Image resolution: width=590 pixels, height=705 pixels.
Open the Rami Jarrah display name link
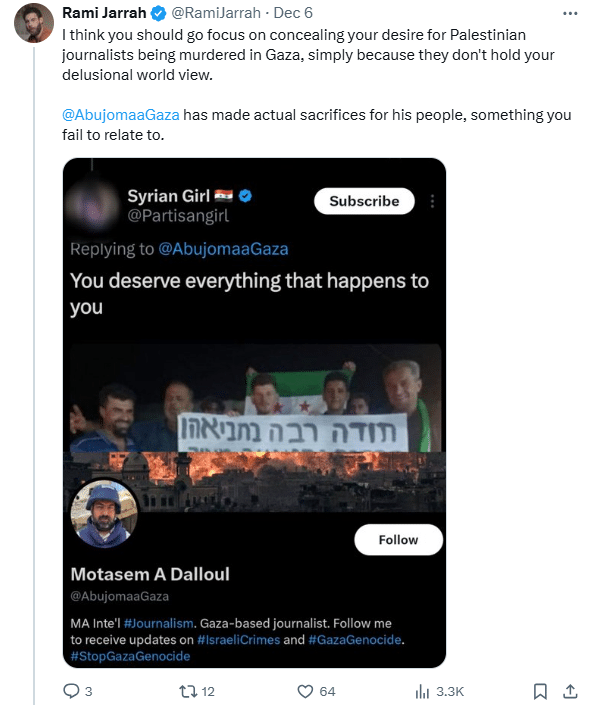tap(104, 13)
